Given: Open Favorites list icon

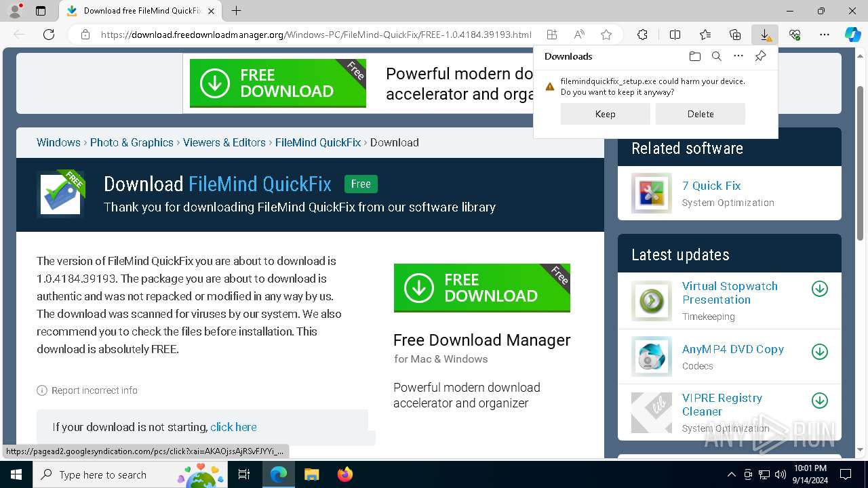Looking at the screenshot, I should (705, 35).
